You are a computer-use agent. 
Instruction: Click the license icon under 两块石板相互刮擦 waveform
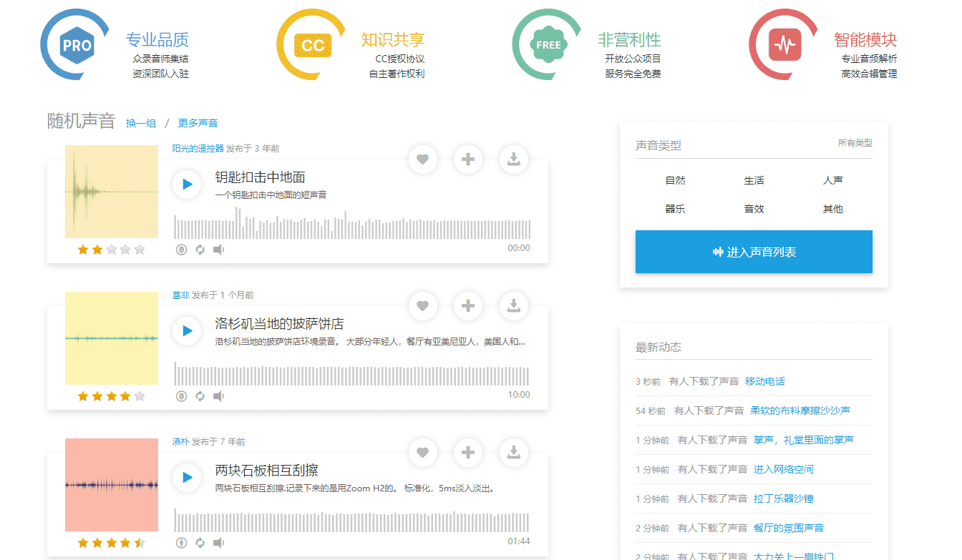coord(181,543)
